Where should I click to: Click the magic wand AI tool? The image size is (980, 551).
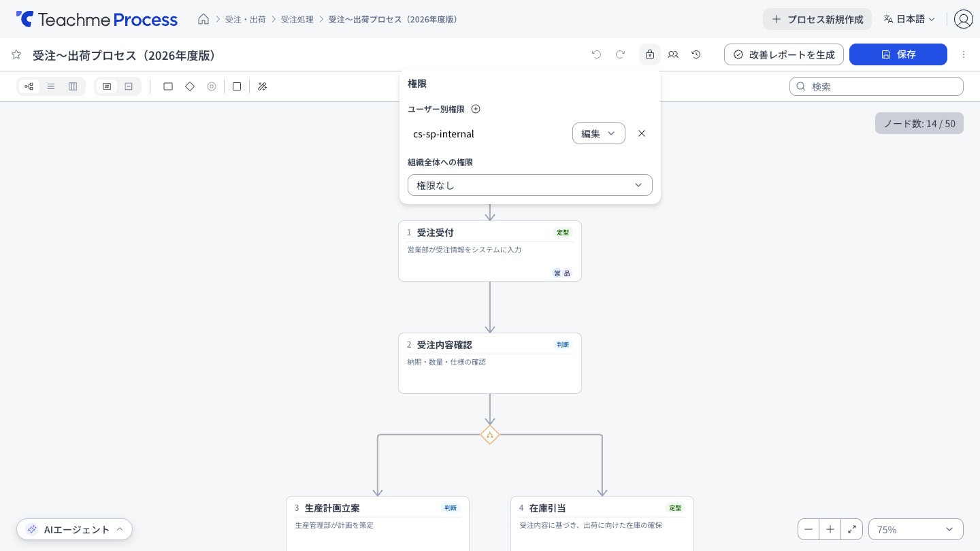262,86
